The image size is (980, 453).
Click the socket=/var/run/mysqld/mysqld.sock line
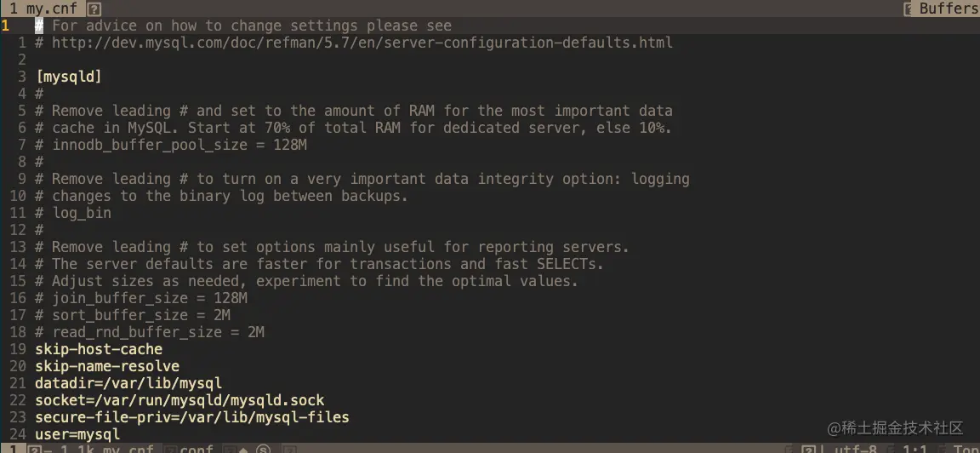pos(180,400)
